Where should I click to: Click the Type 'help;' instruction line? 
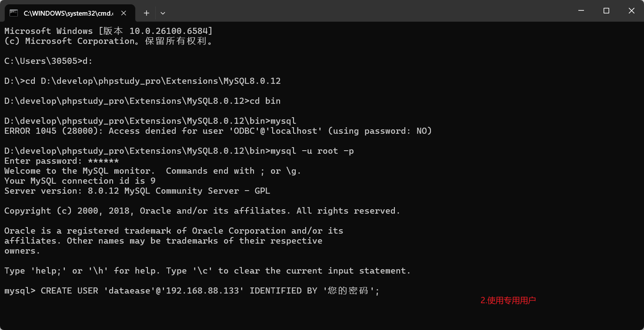click(x=207, y=271)
